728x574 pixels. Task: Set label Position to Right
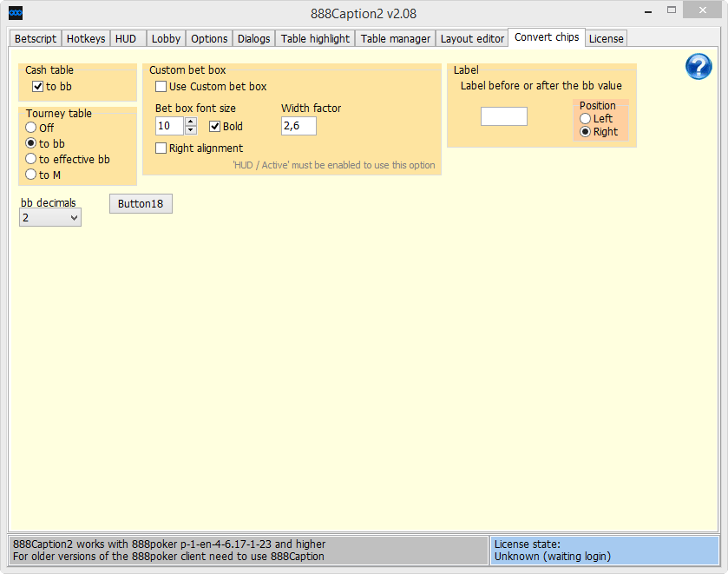point(585,131)
